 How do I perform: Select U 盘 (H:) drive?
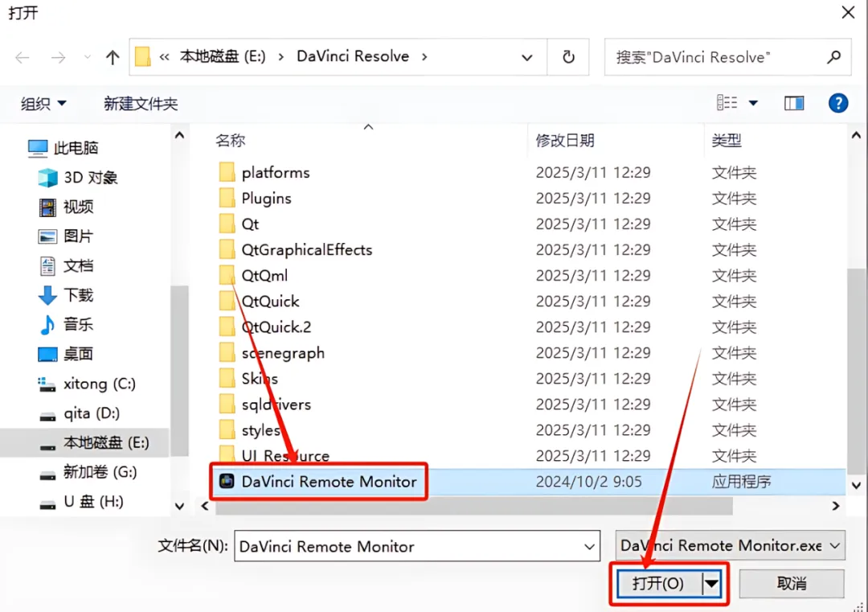tap(81, 502)
